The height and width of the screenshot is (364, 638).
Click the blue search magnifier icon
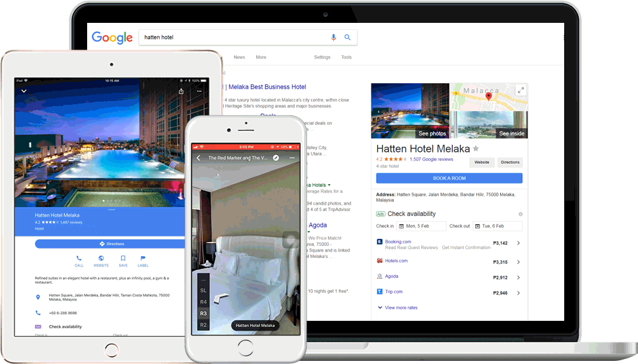click(x=347, y=37)
